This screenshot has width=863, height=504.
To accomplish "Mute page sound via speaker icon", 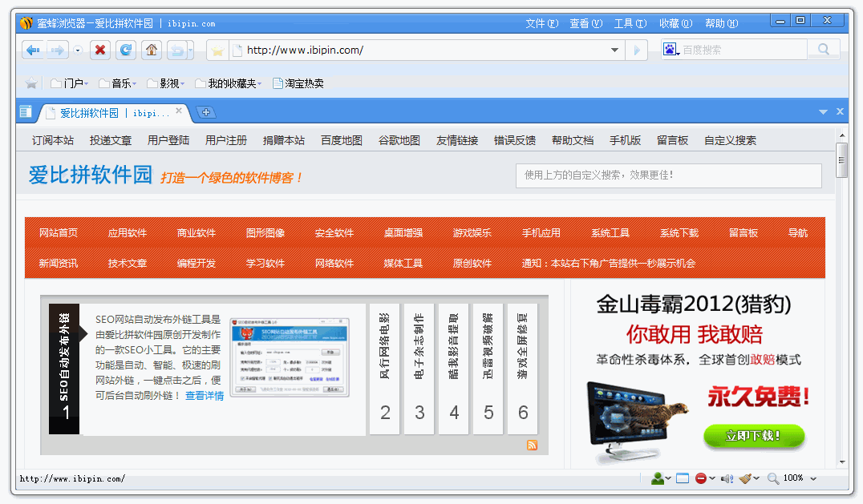I will click(x=727, y=478).
